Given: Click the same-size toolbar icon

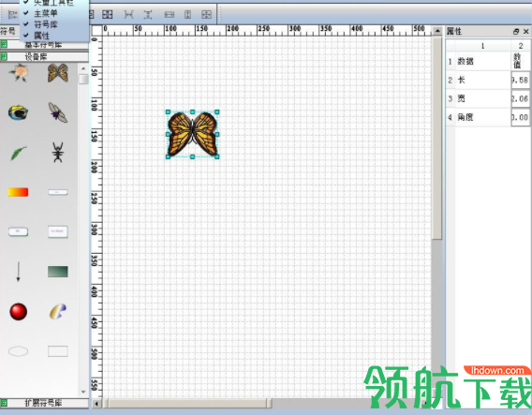Looking at the screenshot, I should 206,14.
